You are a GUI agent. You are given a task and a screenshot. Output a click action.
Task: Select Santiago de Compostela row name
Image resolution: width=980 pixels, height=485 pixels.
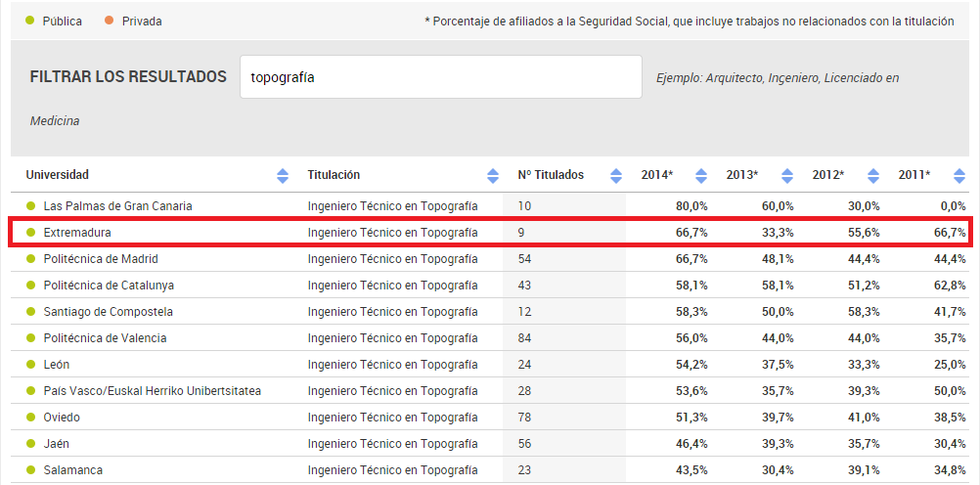(x=109, y=311)
